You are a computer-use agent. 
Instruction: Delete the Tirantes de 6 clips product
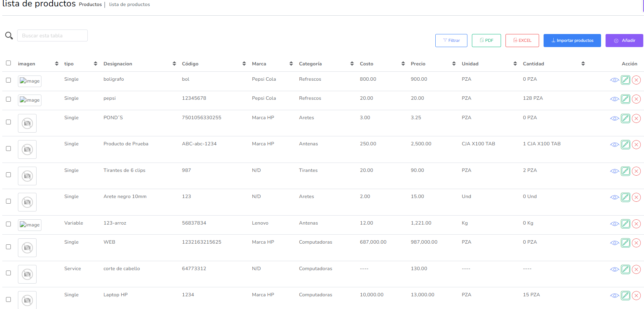click(x=636, y=171)
